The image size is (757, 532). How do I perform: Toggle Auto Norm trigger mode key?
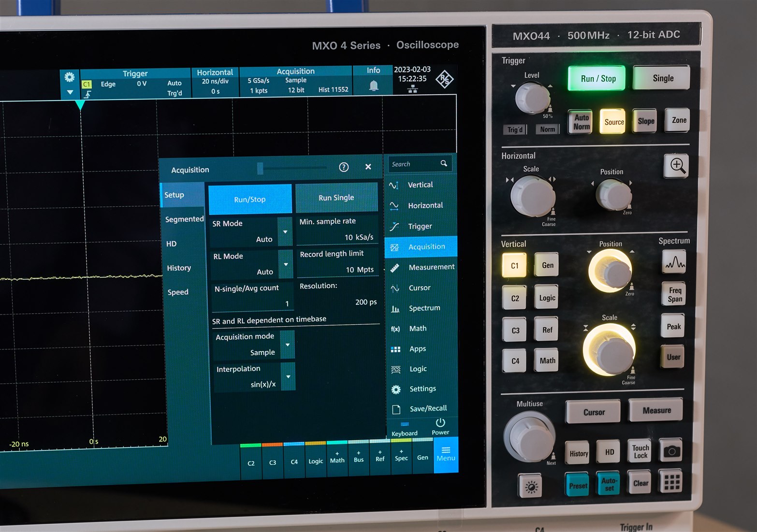tap(582, 122)
